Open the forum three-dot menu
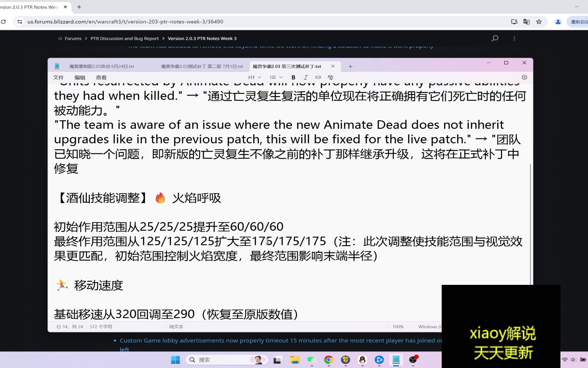The width and height of the screenshot is (588, 368). pyautogui.click(x=514, y=38)
